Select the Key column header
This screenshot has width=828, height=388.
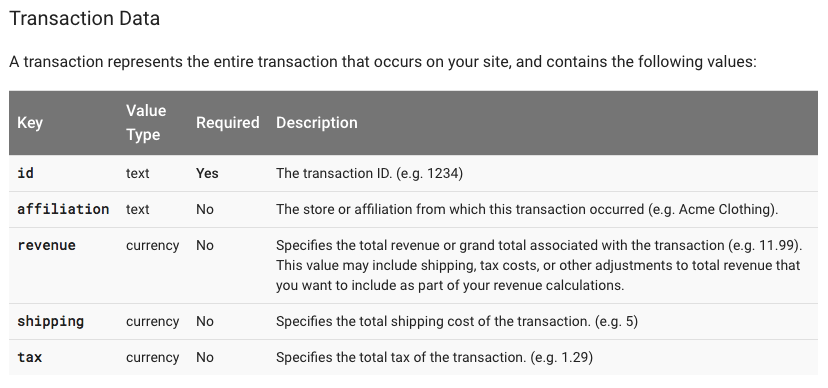pyautogui.click(x=30, y=122)
